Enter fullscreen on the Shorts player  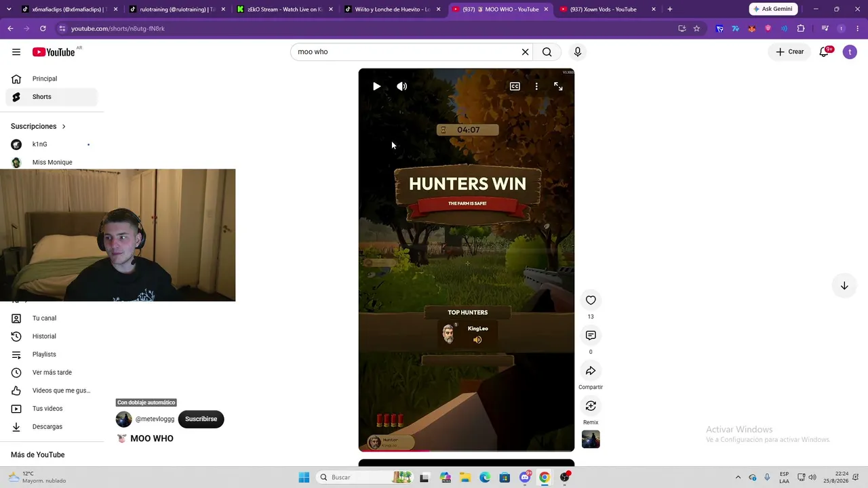[x=558, y=86]
